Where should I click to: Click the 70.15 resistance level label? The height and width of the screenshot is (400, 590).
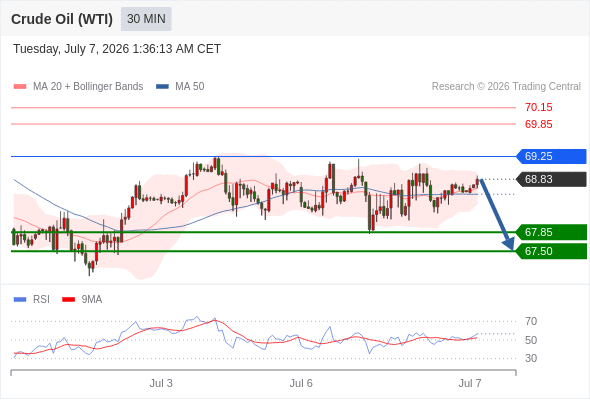click(539, 107)
